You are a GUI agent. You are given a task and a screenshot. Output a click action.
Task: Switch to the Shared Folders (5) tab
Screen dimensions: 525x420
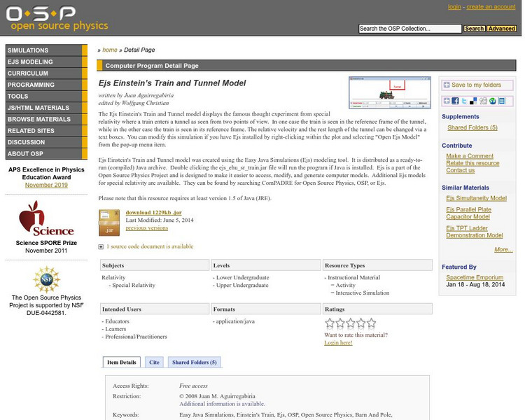click(x=194, y=362)
